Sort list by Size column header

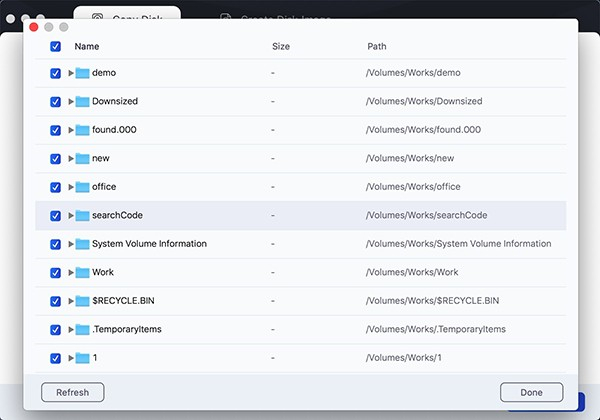(280, 46)
